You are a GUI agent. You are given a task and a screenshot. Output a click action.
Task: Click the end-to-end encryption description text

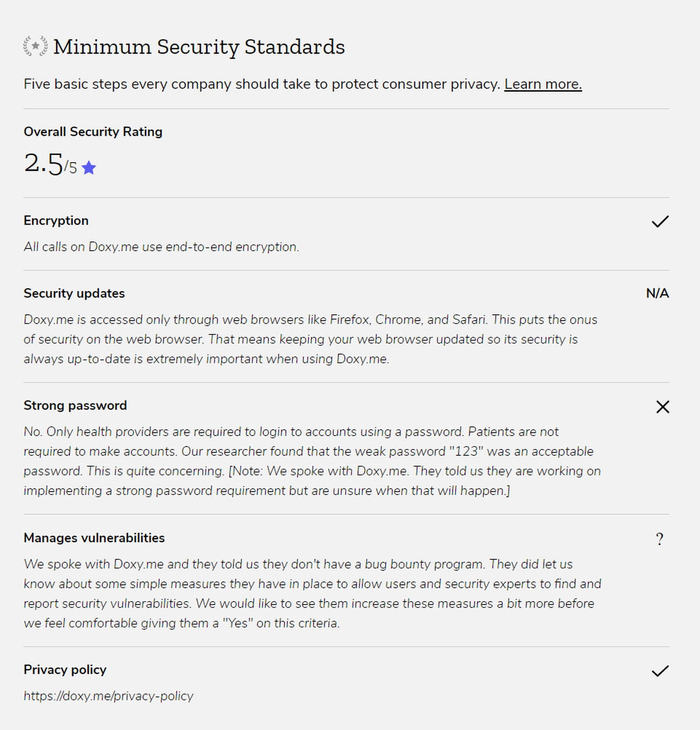(x=161, y=247)
